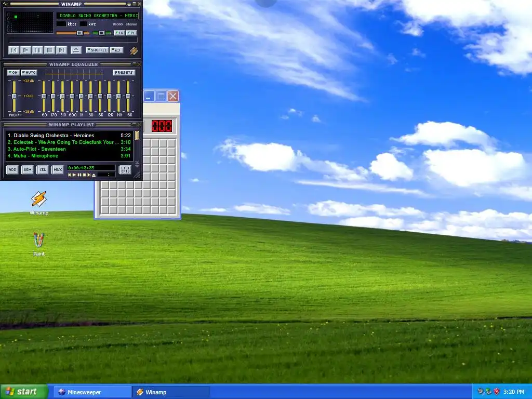Click the playlist scrollbar handle
The image size is (532, 399).
137,136
